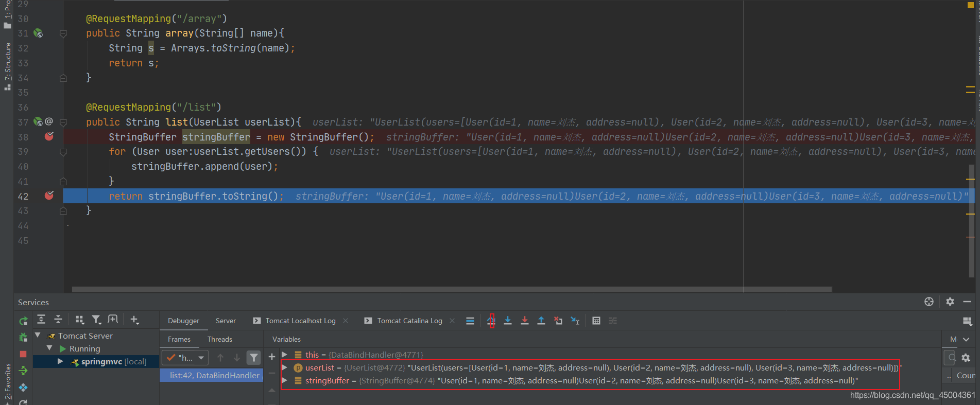Click the Drop Frame icon
The width and height of the screenshot is (980, 405).
click(558, 321)
